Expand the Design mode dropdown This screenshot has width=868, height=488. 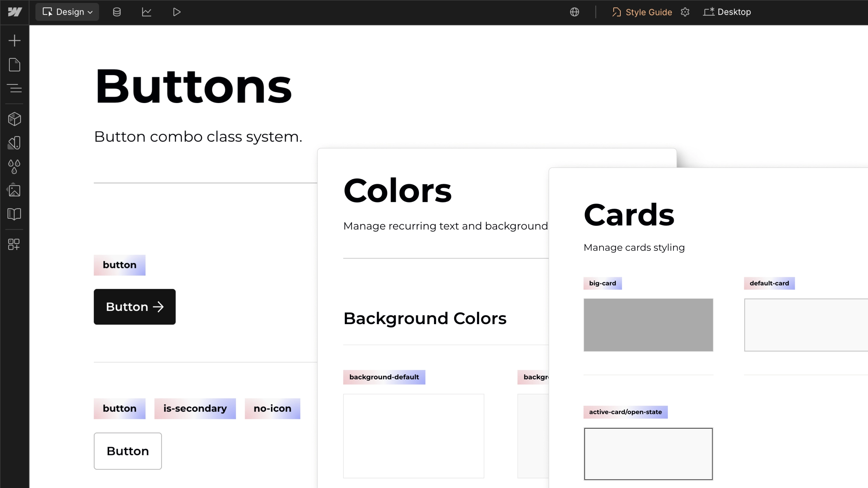[67, 12]
